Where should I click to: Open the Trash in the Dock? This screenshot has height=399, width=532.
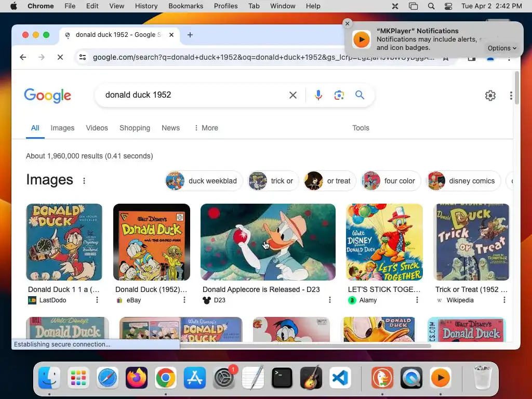(x=482, y=378)
